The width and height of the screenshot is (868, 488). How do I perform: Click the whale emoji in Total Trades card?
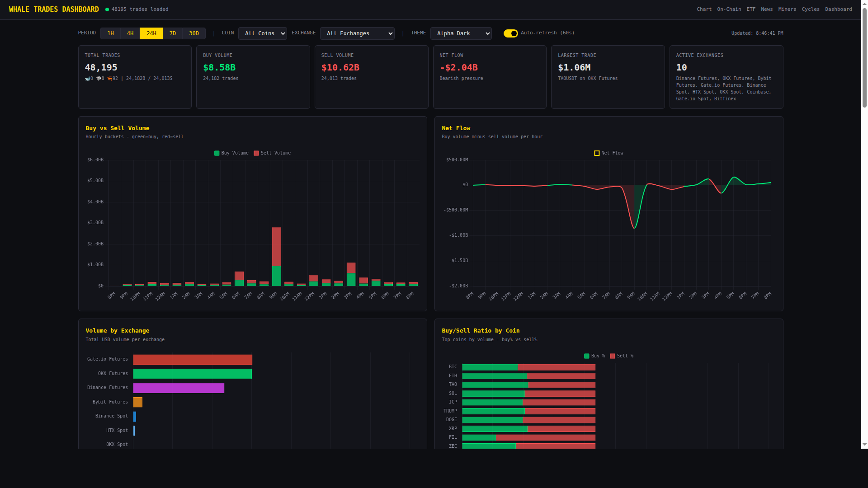(87, 79)
